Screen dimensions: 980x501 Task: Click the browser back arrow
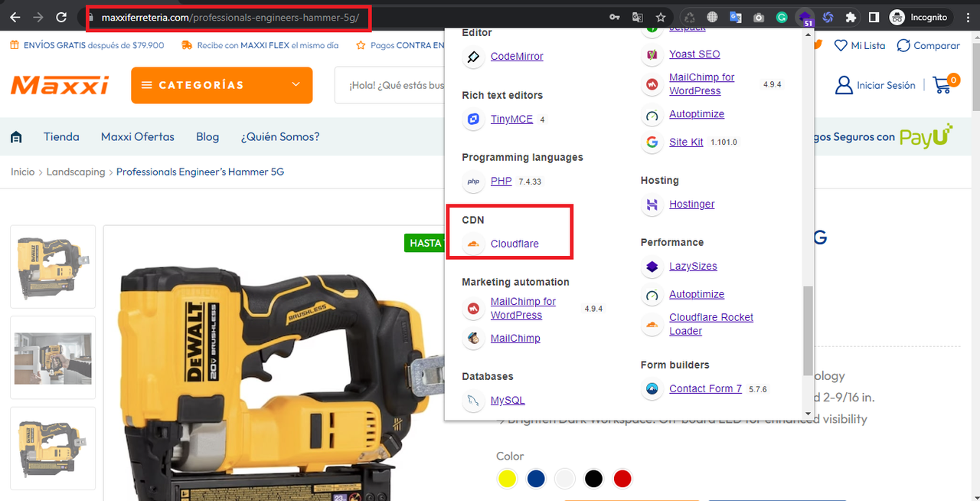[x=16, y=17]
